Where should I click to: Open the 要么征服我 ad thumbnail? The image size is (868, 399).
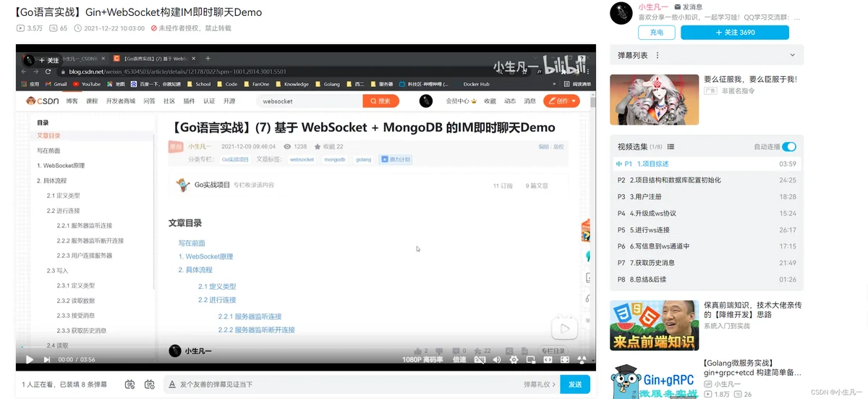654,99
